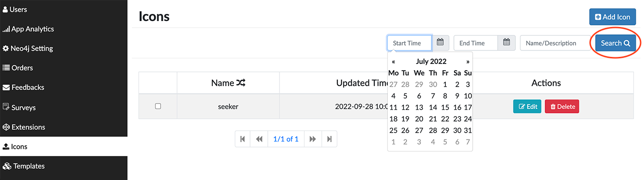
Task: Click the End Time calendar icon
Action: [507, 43]
